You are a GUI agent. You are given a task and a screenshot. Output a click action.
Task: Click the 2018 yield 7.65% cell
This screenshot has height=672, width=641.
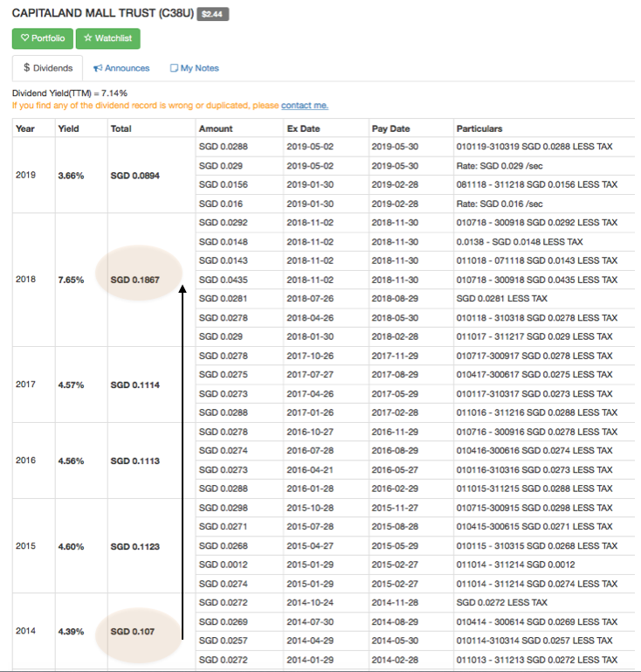pyautogui.click(x=71, y=280)
